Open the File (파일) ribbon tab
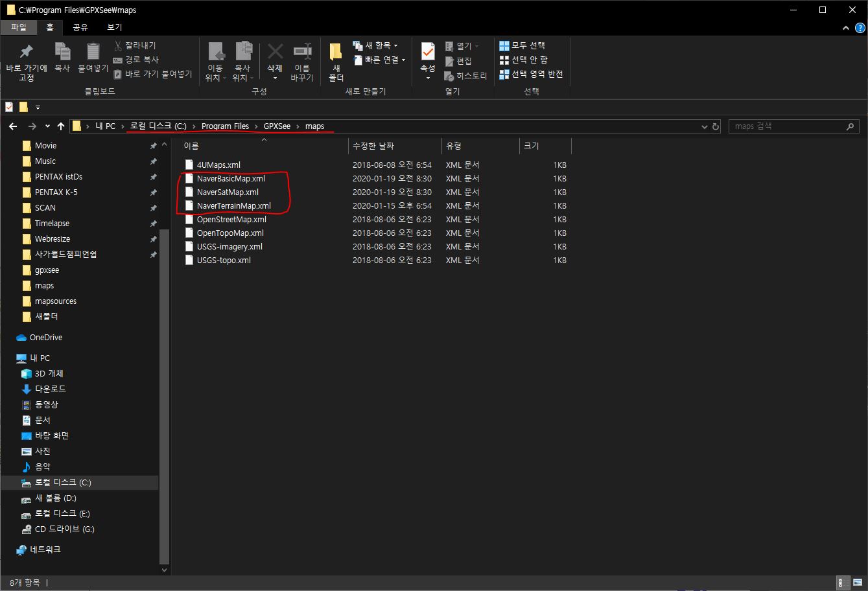The image size is (868, 591). coord(19,27)
